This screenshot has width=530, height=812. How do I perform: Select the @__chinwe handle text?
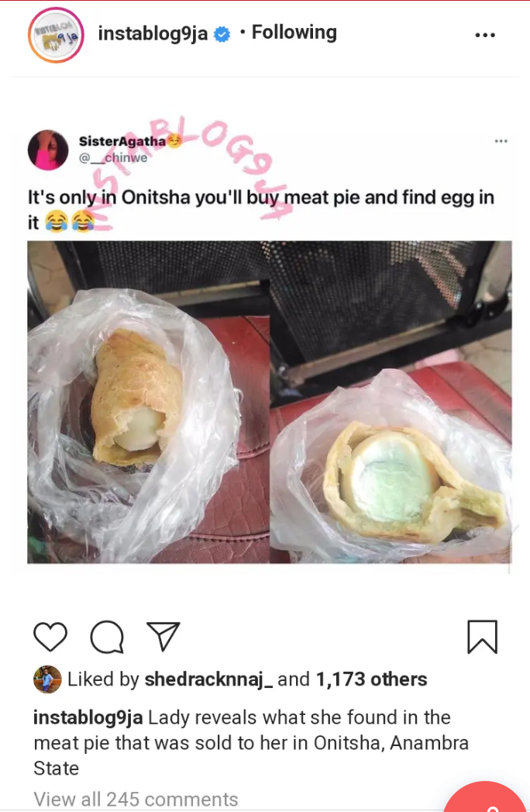coord(113,157)
